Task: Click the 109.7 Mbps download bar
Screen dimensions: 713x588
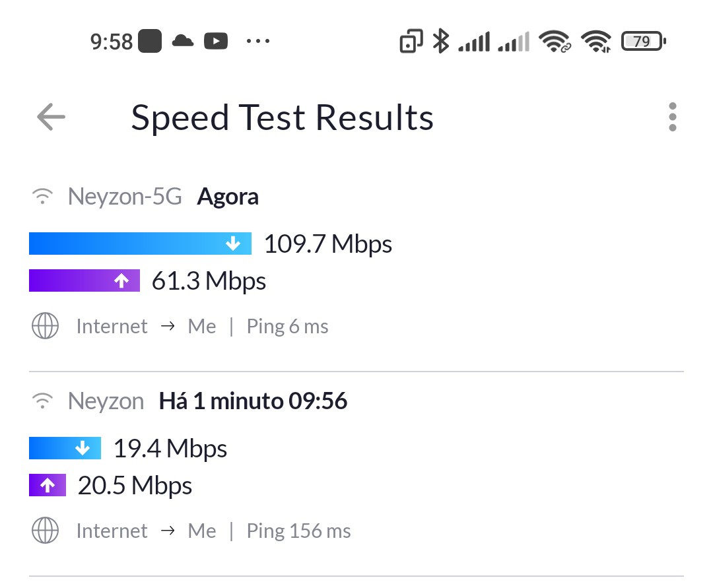Action: tap(140, 244)
